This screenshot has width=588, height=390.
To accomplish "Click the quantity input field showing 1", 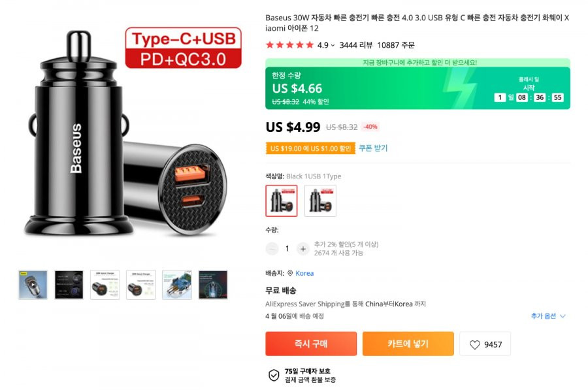I will coord(287,249).
